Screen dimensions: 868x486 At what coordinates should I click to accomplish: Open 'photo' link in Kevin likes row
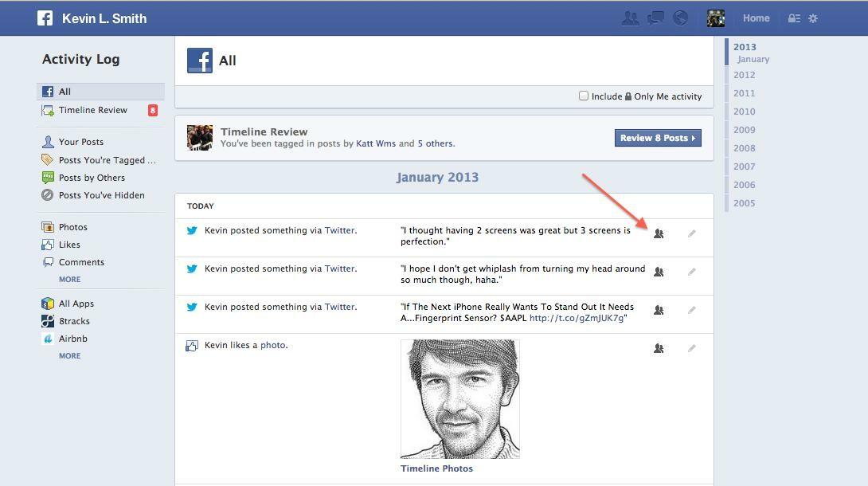[273, 345]
